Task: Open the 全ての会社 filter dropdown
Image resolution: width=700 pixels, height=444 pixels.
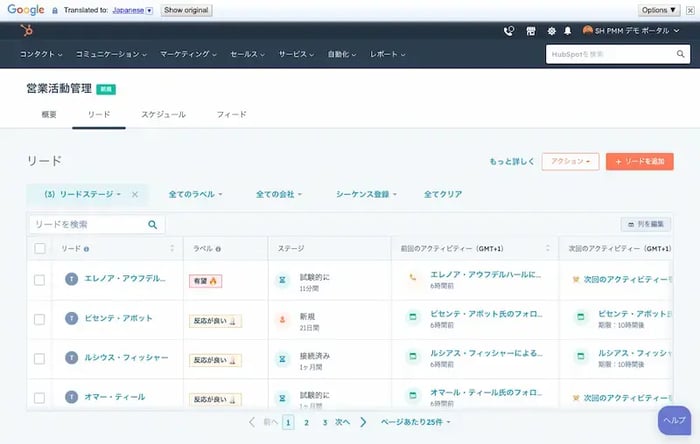Action: (279, 194)
